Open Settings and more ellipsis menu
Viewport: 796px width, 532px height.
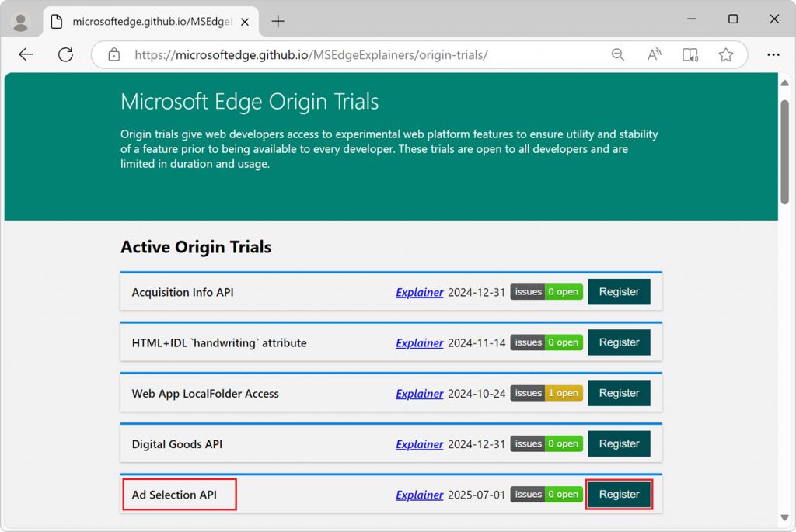[773, 54]
